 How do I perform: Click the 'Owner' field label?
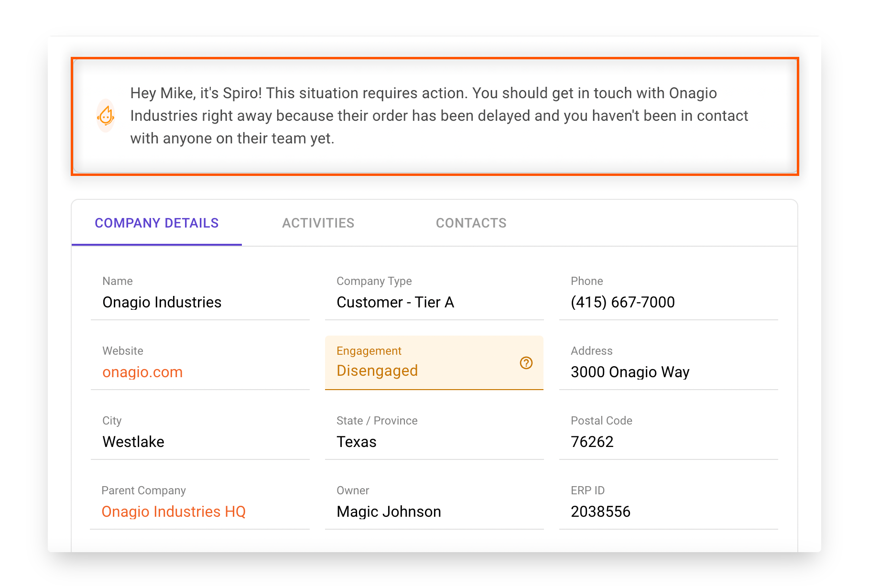pyautogui.click(x=353, y=490)
